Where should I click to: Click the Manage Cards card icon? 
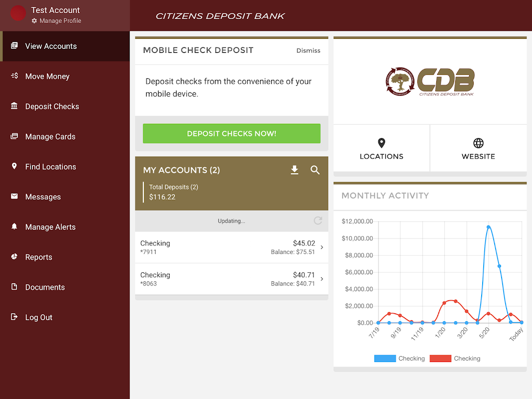(x=14, y=136)
